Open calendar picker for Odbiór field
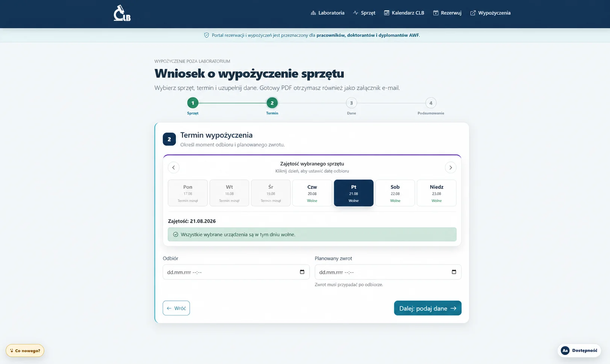Screen dimensions: 610x364 pyautogui.click(x=302, y=272)
